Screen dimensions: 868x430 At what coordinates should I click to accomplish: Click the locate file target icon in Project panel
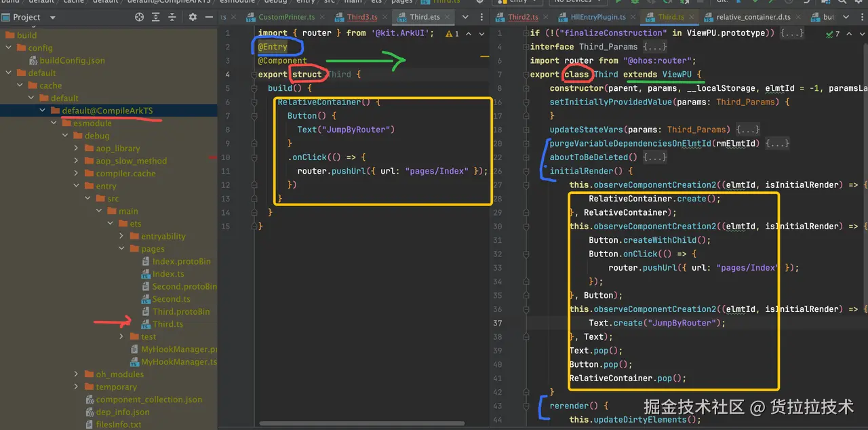(x=140, y=17)
